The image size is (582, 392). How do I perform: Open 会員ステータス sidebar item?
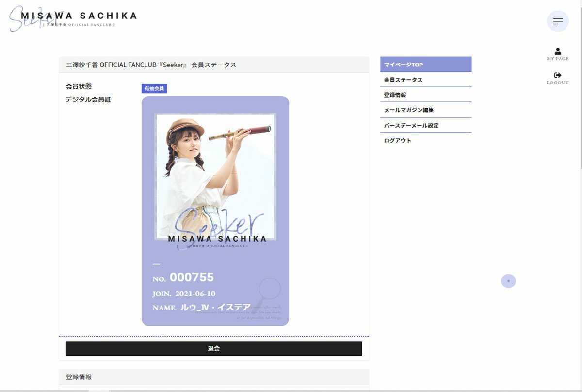(426, 80)
